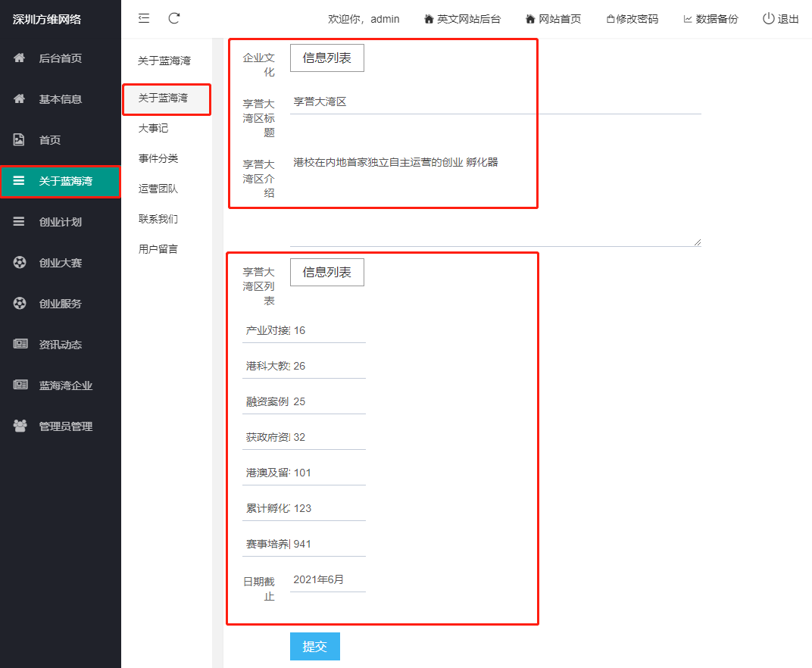The width and height of the screenshot is (812, 668).
Task: Click the power icon to log out
Action: tap(768, 19)
